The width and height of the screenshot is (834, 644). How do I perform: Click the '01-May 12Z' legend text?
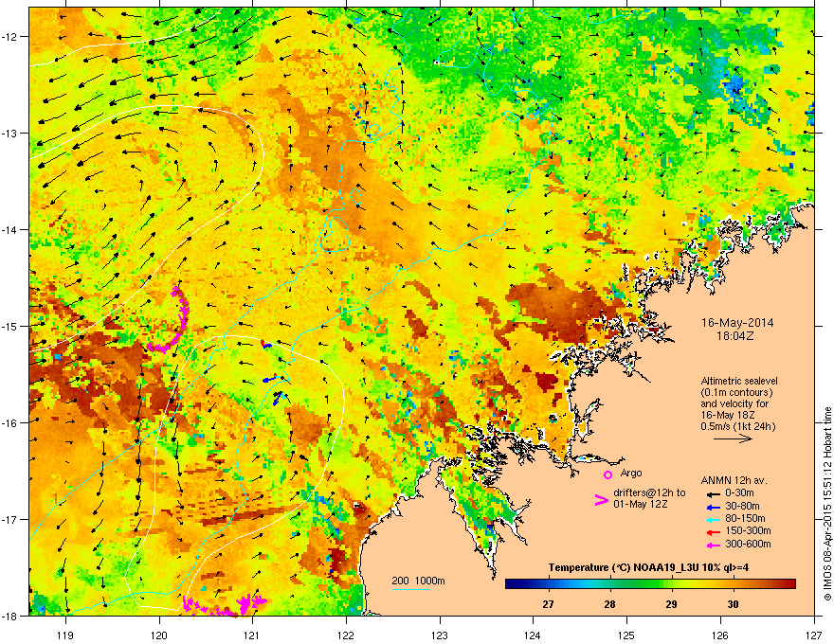tap(641, 504)
